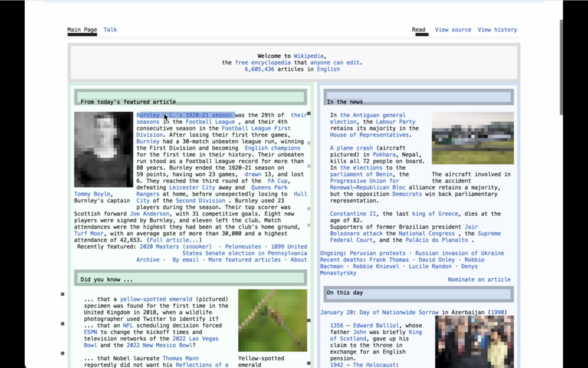
Task: Click the Archive link under featured article
Action: 148,260
